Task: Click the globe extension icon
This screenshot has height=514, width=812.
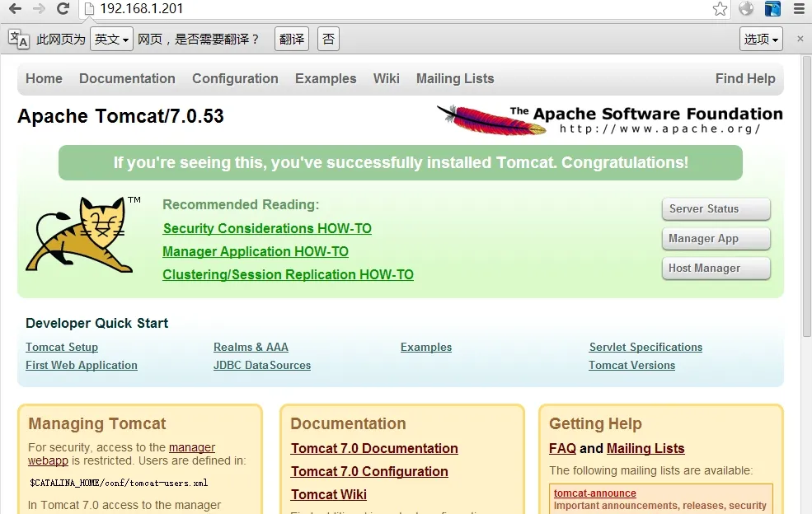Action: (x=746, y=8)
